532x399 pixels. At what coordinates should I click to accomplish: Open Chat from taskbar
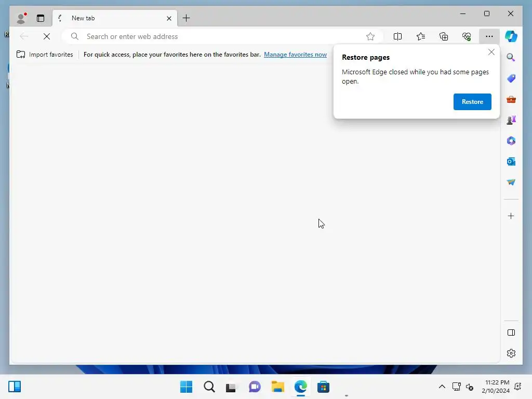255,387
